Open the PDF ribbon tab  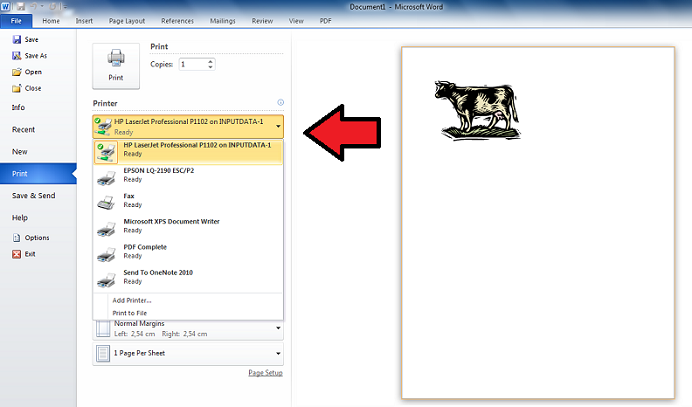coord(325,21)
